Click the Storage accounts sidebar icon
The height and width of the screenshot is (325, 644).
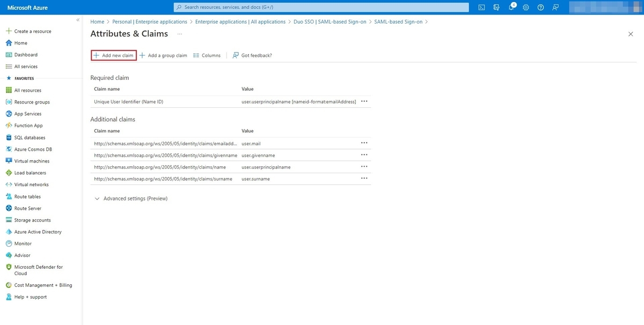(9, 220)
